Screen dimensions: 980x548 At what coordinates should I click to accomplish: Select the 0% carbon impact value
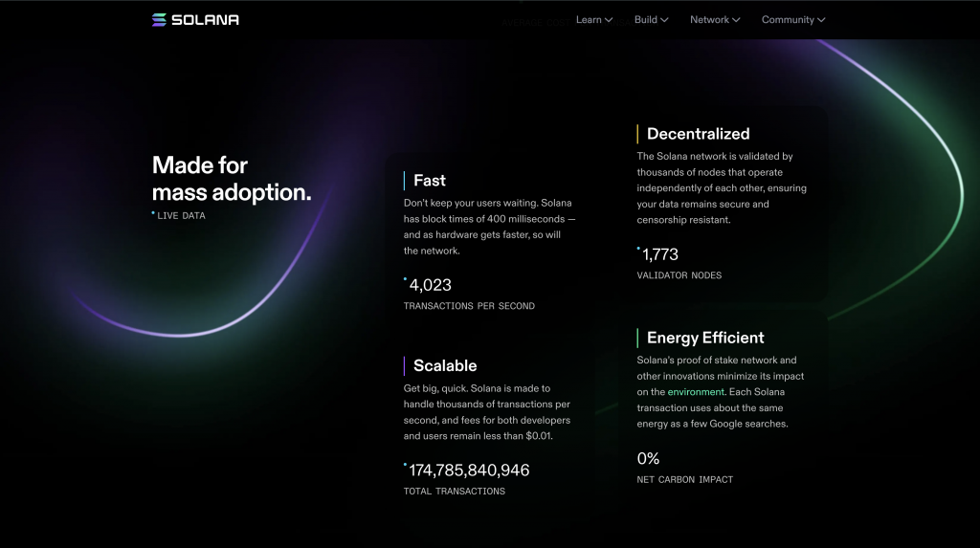(648, 459)
